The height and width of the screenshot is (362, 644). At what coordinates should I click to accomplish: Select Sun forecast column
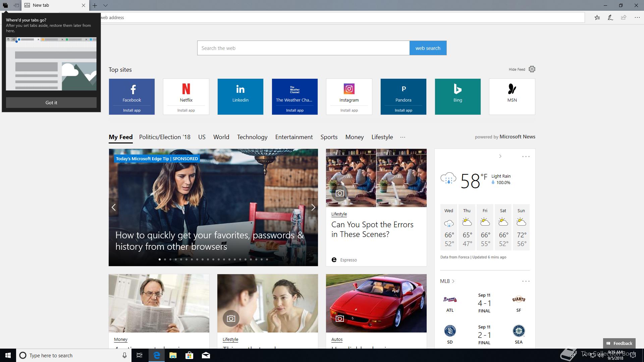[x=521, y=227]
